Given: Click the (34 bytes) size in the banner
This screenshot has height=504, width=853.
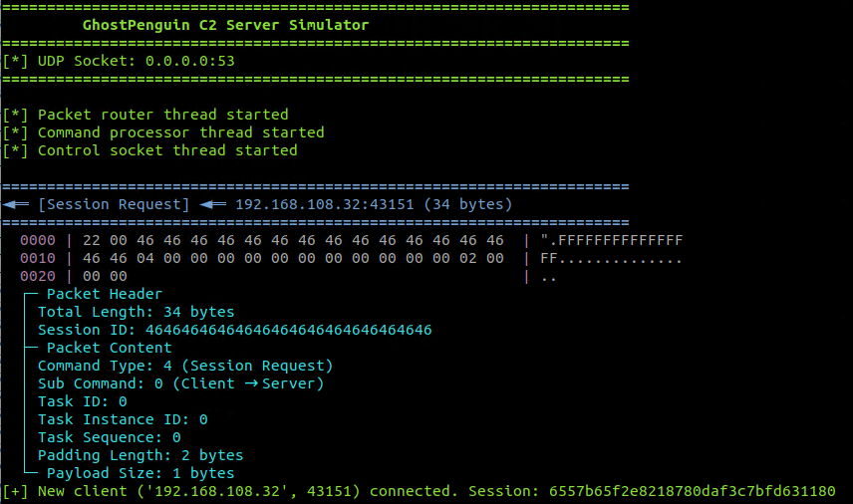Looking at the screenshot, I should [468, 204].
